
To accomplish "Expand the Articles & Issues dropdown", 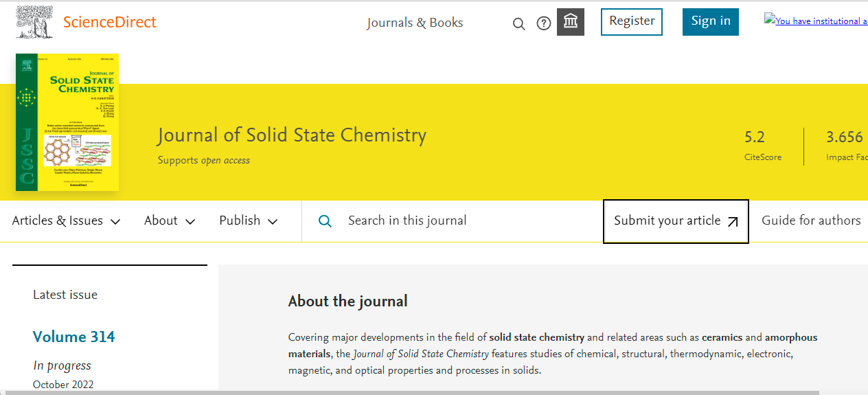I will pos(67,221).
